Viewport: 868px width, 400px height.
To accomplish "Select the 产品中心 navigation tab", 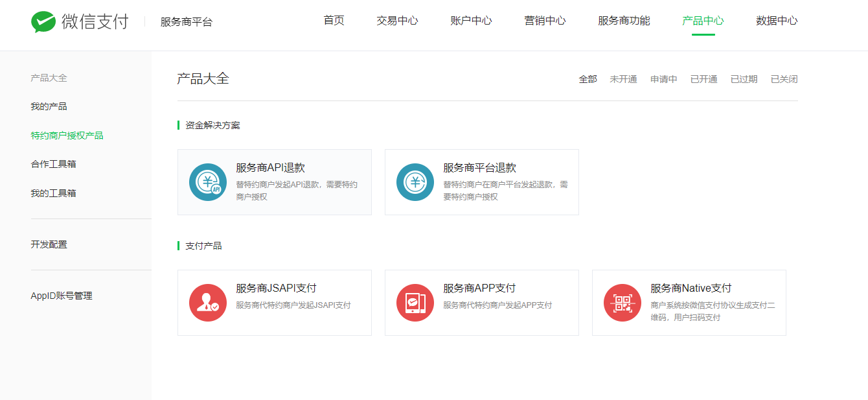I will click(703, 21).
